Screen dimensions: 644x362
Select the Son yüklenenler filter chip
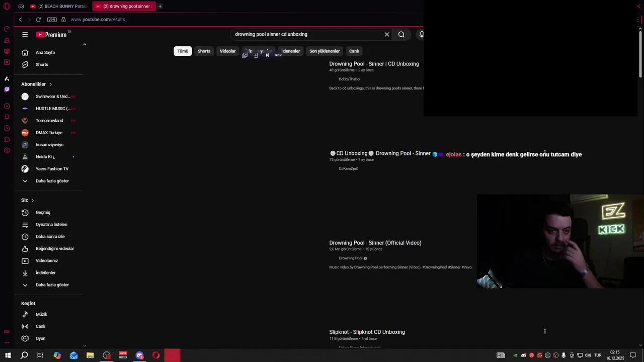pos(325,51)
